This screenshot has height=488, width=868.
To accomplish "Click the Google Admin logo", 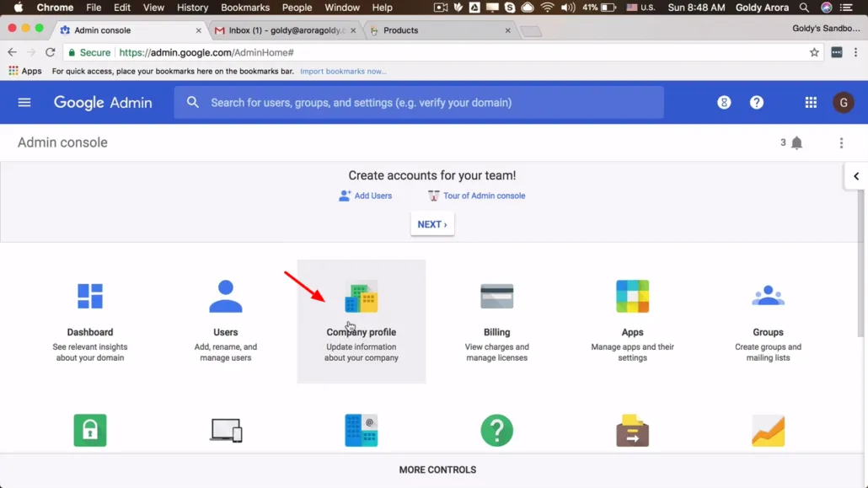I will (103, 103).
